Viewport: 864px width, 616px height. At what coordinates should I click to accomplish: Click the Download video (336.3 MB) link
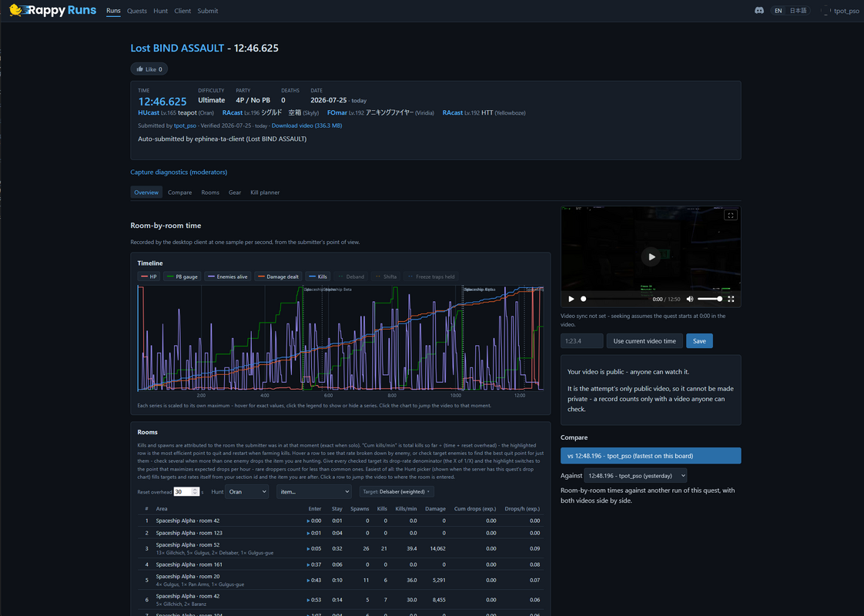point(307,126)
